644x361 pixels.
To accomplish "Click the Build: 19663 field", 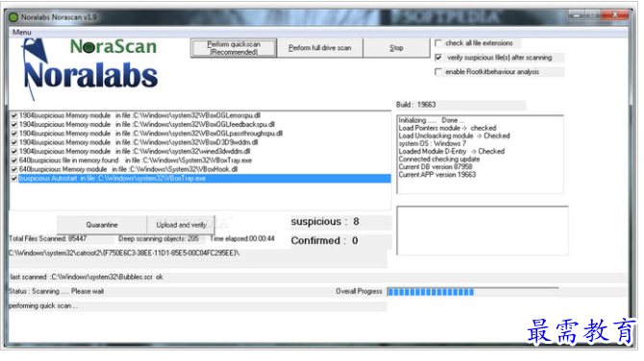I will click(x=460, y=105).
